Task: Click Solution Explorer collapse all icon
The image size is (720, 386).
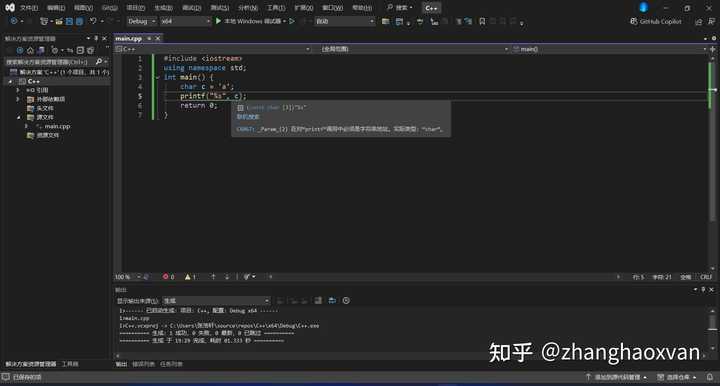Action: 80,50
